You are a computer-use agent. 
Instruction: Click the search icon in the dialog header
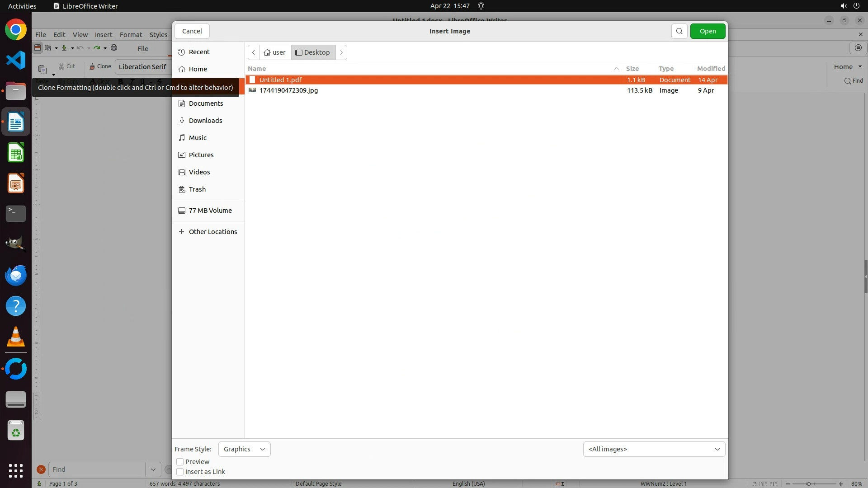(x=679, y=31)
